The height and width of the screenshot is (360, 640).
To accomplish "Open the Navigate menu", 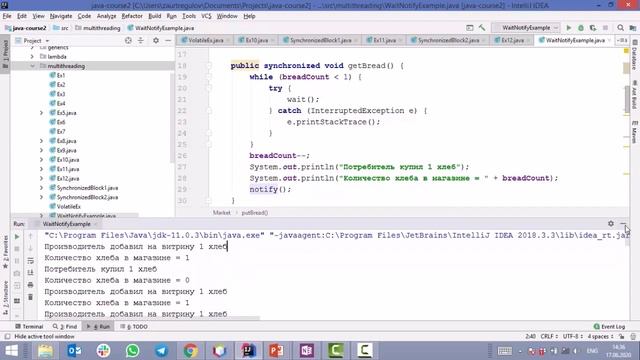I will coord(61,16).
